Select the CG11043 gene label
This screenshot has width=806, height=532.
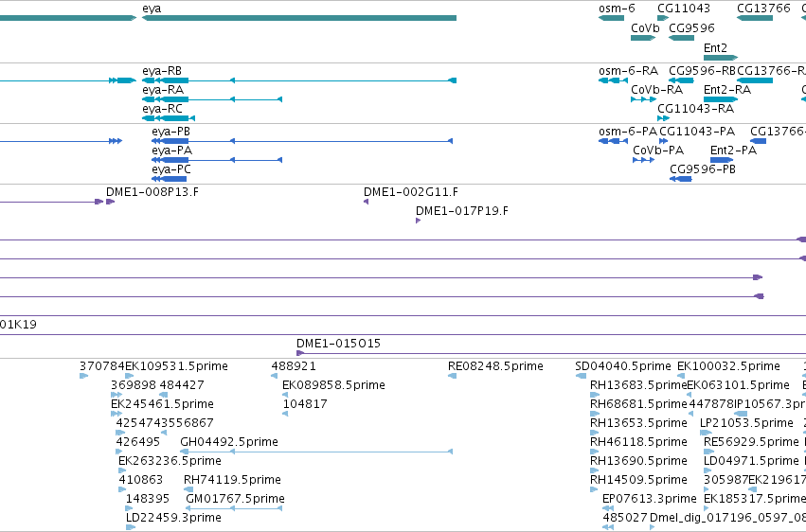684,9
